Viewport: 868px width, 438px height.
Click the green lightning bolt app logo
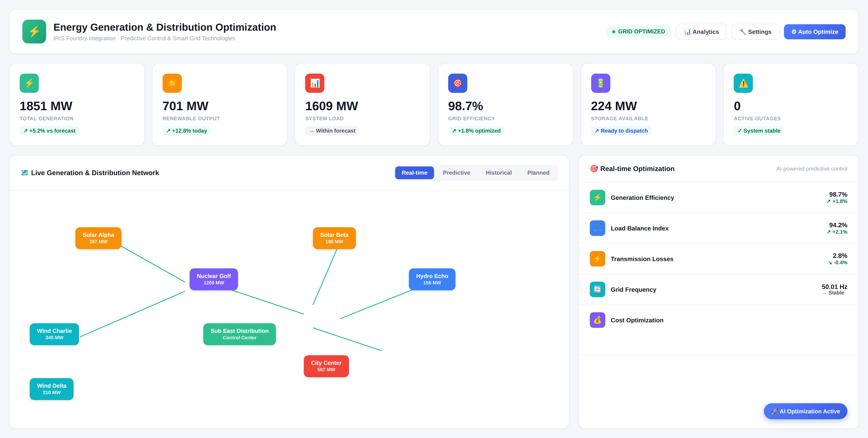click(x=34, y=31)
